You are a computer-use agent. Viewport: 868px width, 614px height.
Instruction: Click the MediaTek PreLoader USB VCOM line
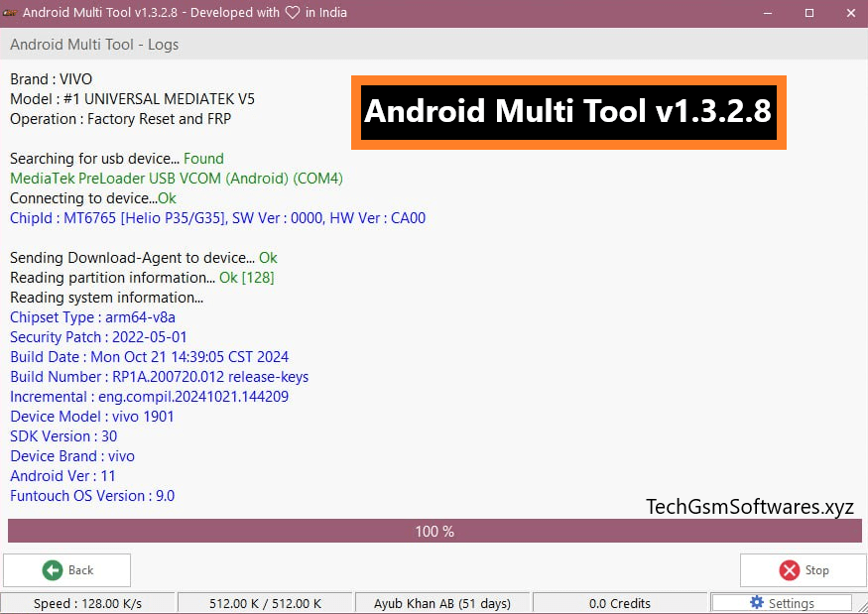[177, 179]
